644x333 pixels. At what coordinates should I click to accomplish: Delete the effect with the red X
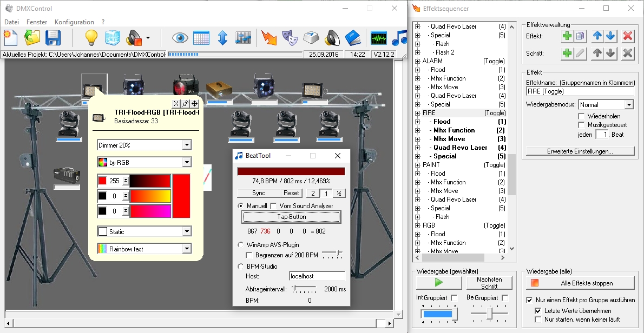pyautogui.click(x=627, y=36)
